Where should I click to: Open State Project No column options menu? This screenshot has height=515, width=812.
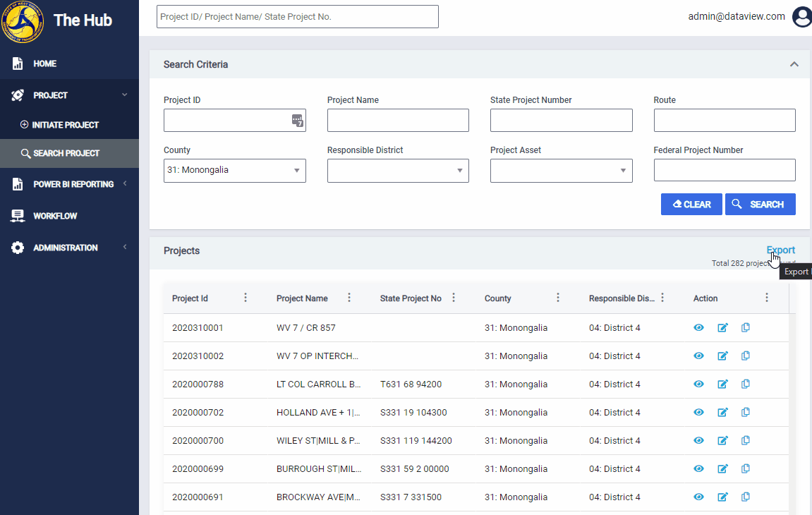(x=454, y=298)
